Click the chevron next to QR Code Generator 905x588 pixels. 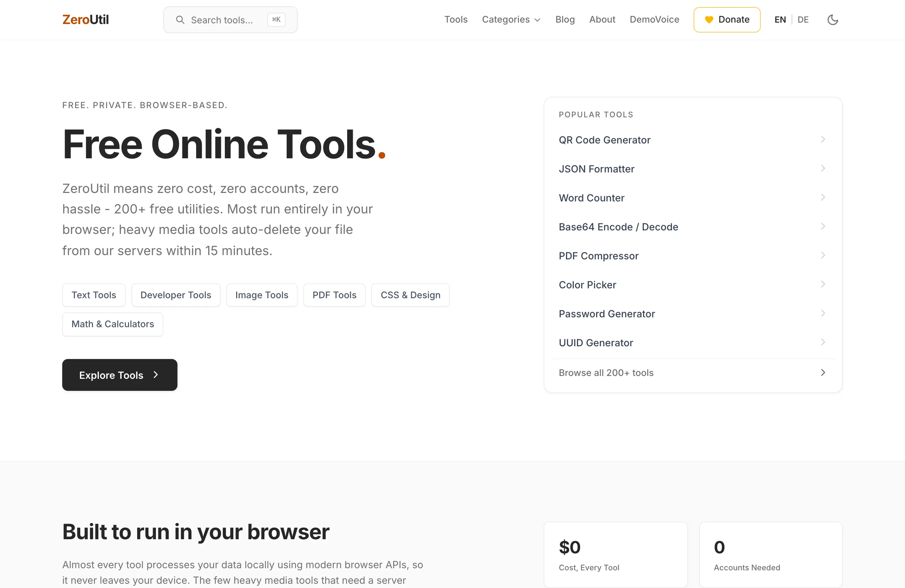click(823, 140)
